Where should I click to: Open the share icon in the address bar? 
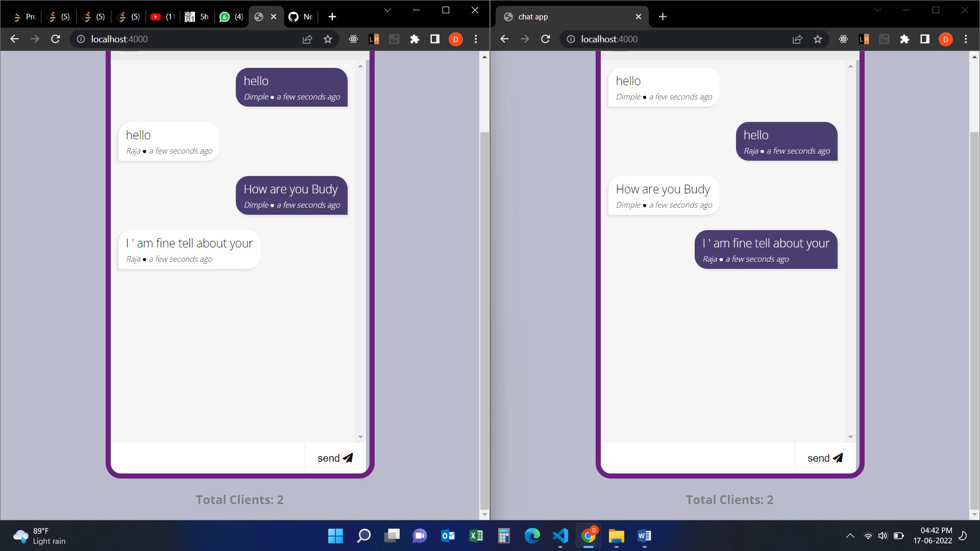(x=307, y=39)
